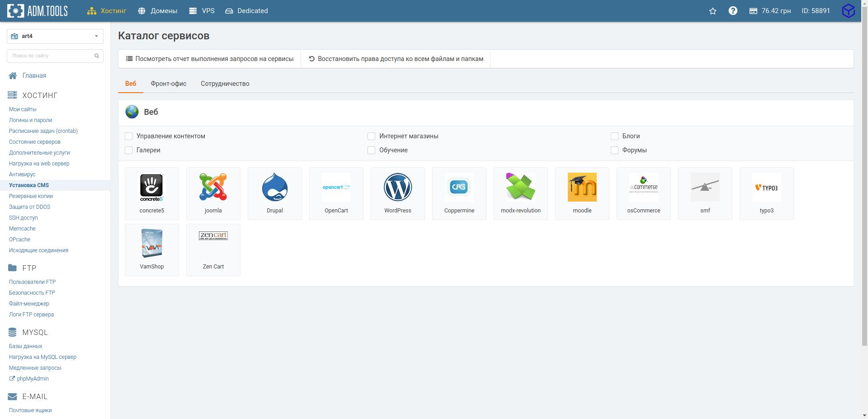The image size is (868, 419).
Task: Open the help question mark icon
Action: (x=733, y=11)
